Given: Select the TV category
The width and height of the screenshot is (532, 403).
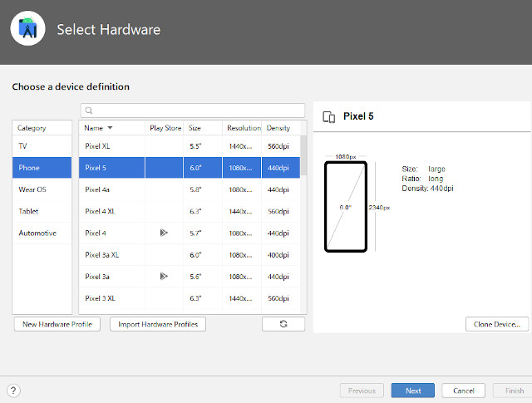Looking at the screenshot, I should coord(42,146).
